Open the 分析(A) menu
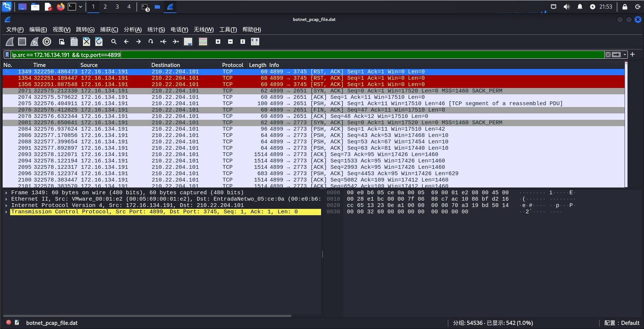The width and height of the screenshot is (644, 329). [x=133, y=30]
